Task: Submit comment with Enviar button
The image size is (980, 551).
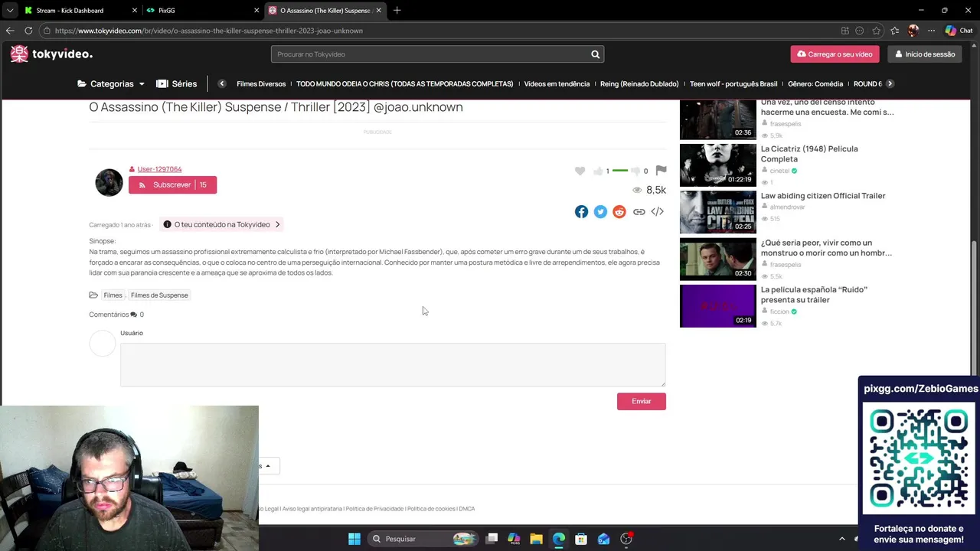Action: (642, 402)
